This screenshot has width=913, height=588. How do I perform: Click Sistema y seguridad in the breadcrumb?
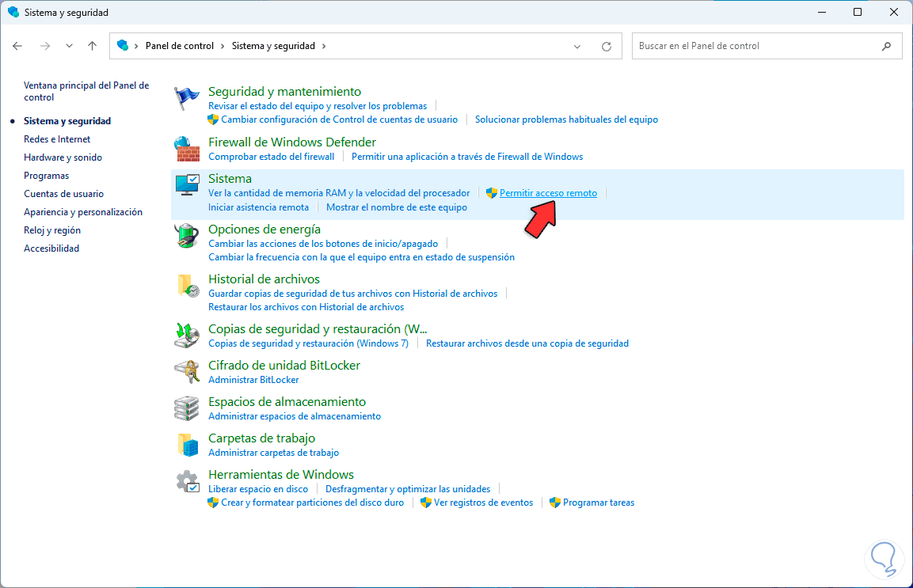(x=273, y=46)
